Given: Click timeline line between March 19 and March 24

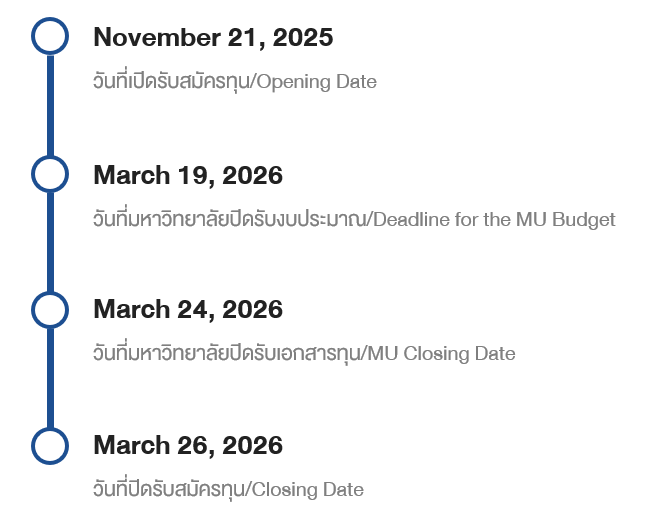Looking at the screenshot, I should (x=50, y=241).
